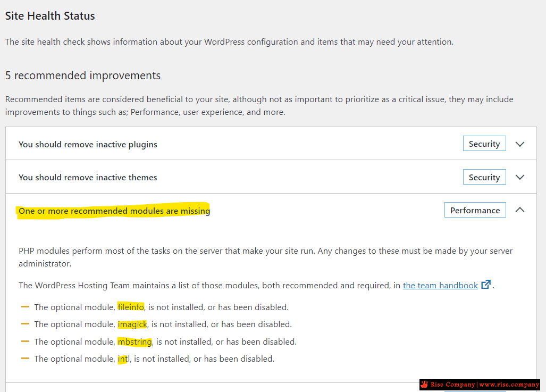The image size is (546, 392).
Task: Click the Performance badge
Action: point(475,210)
